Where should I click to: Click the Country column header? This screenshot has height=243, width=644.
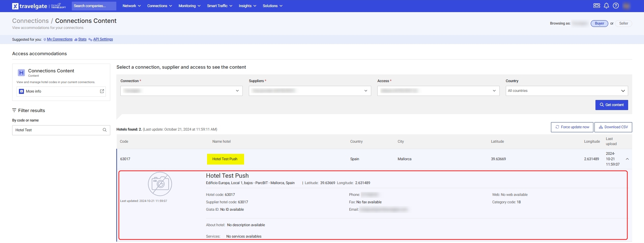[x=356, y=142]
